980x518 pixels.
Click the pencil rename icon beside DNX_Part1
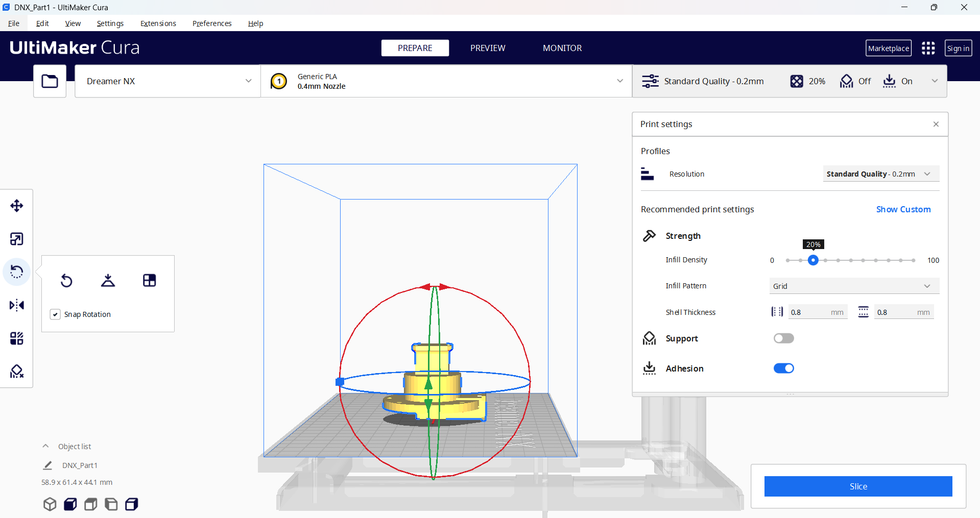[47, 465]
